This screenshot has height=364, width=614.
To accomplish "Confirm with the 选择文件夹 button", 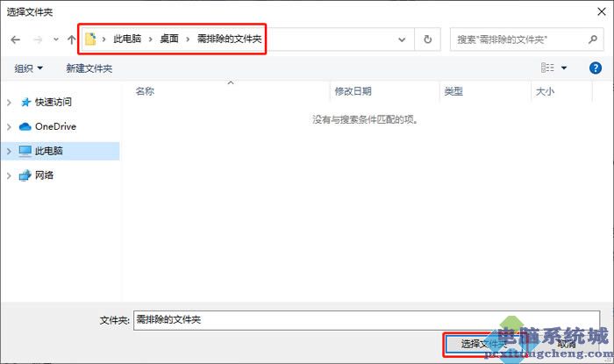I will click(x=486, y=345).
